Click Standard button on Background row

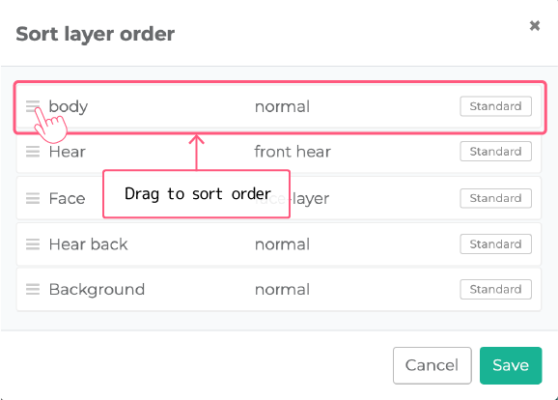(496, 289)
